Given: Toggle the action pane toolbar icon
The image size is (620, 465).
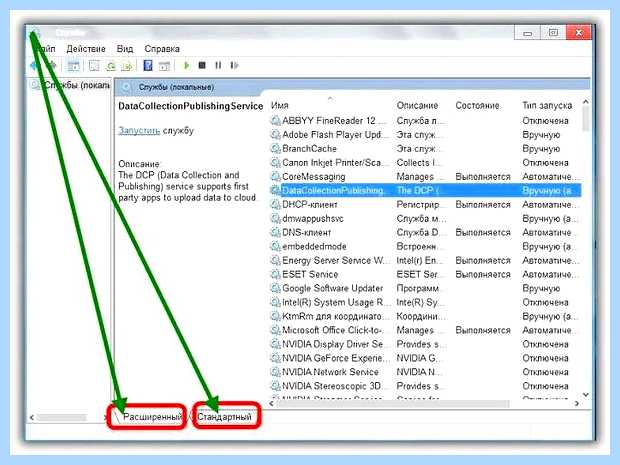Looking at the screenshot, I should click(x=164, y=66).
